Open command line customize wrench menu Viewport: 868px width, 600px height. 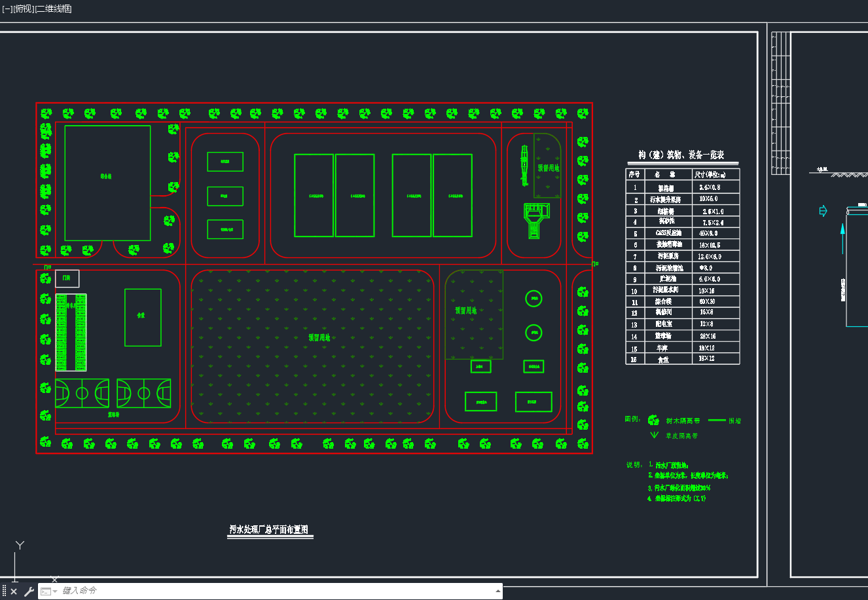[29, 591]
